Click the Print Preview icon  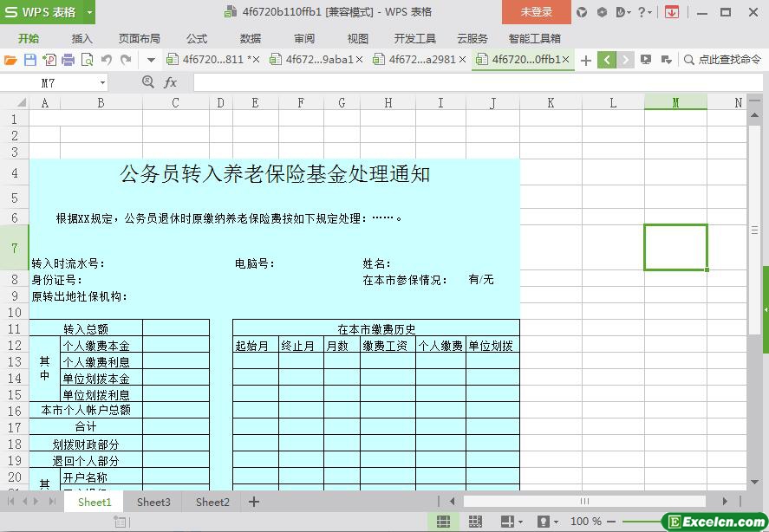tap(87, 60)
